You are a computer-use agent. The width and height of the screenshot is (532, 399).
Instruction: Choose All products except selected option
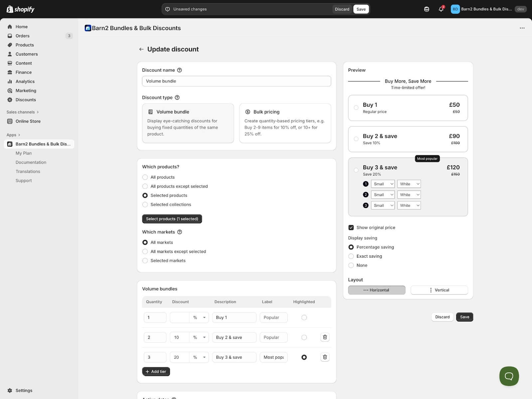point(145,187)
